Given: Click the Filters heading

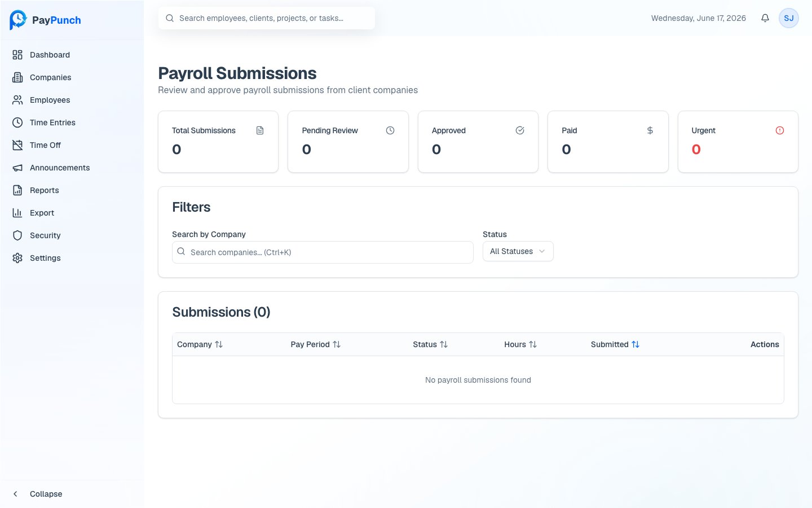Looking at the screenshot, I should (x=191, y=207).
